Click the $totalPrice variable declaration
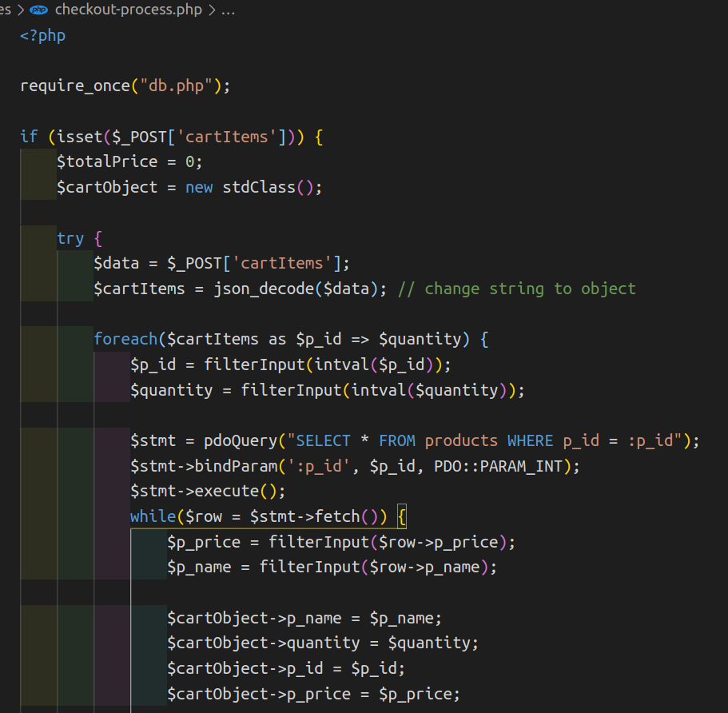 coord(107,162)
